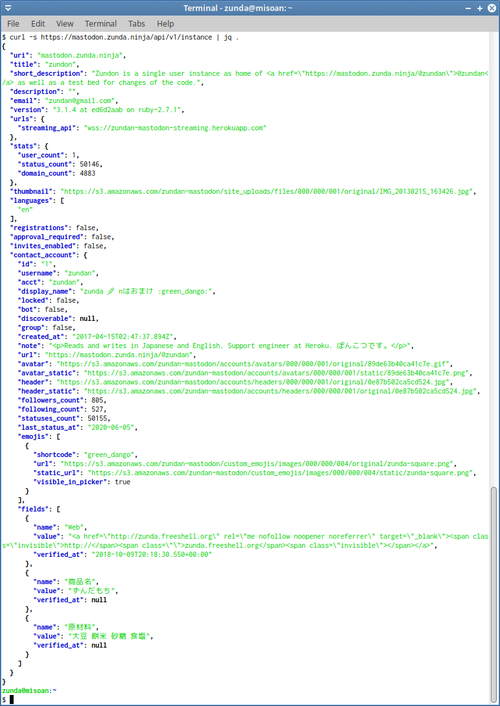Viewport: 500px width, 706px height.
Task: Click the "avatar" gif URL line
Action: [235, 364]
